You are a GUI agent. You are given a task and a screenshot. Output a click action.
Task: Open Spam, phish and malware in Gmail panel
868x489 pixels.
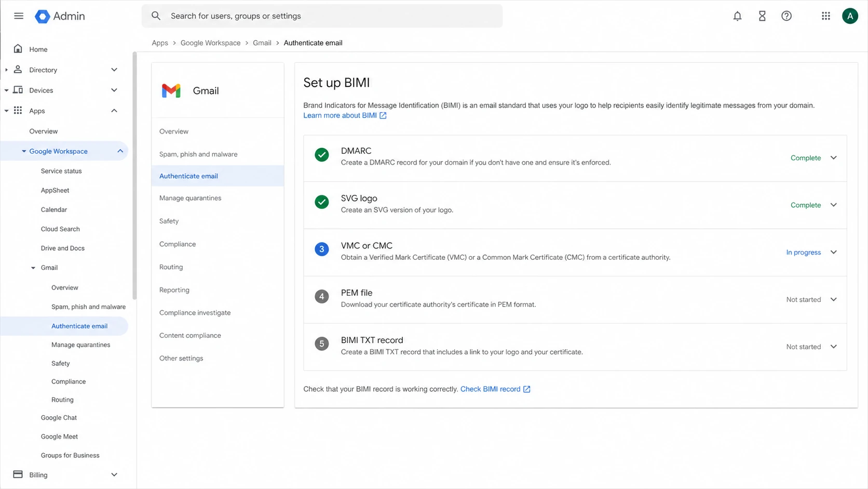click(198, 154)
